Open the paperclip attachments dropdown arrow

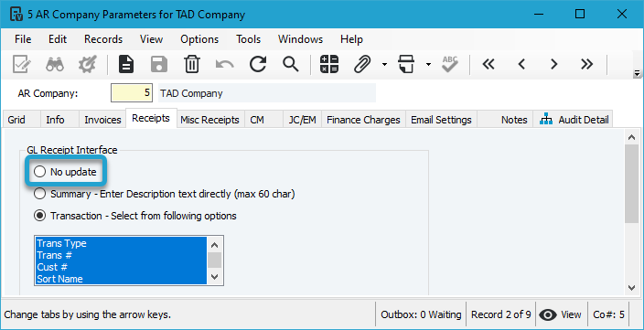pos(384,64)
